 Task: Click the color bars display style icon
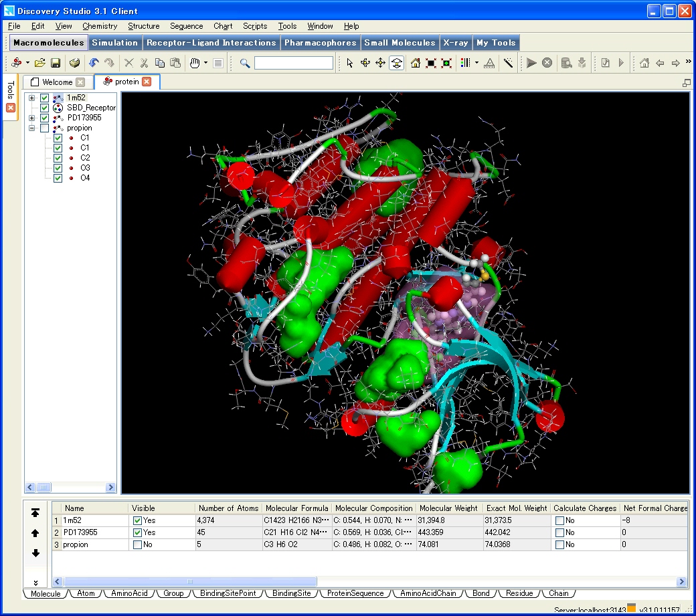pos(464,63)
